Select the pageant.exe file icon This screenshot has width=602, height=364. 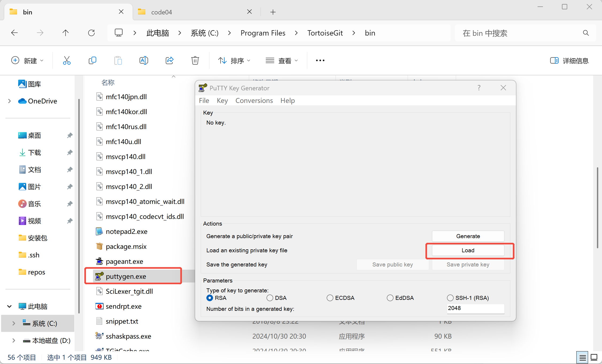click(x=99, y=261)
